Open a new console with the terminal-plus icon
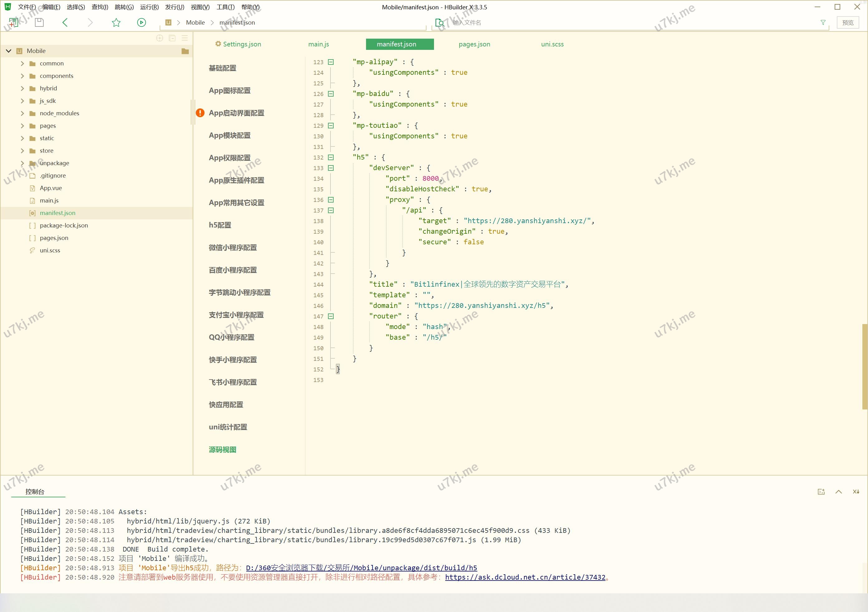 click(x=822, y=491)
